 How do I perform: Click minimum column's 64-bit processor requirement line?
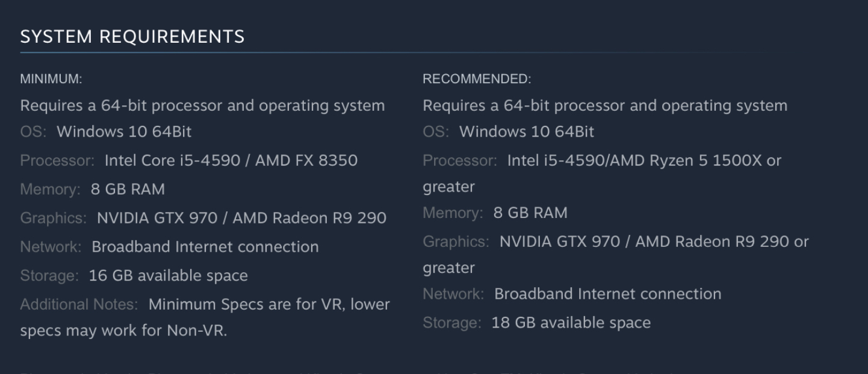(x=202, y=105)
